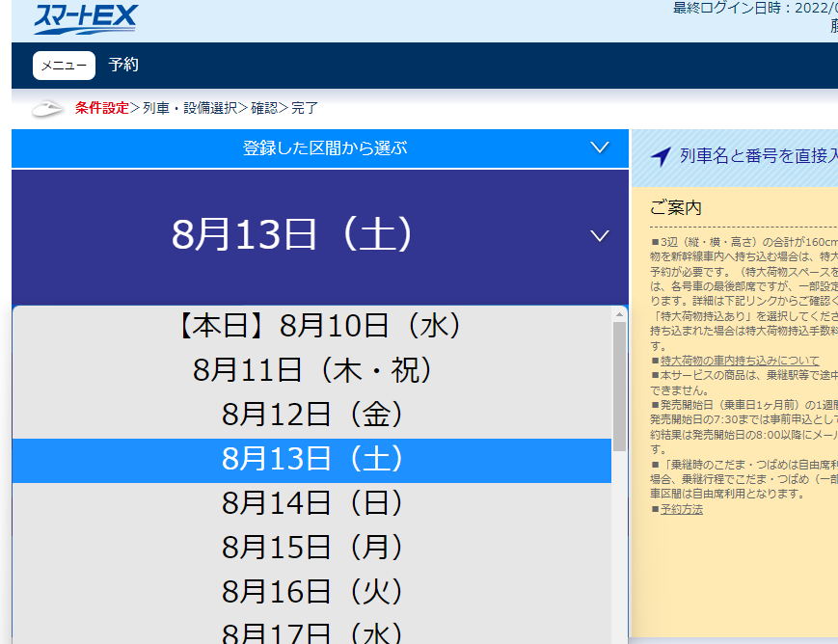Click the shinkansen train icon in breadcrumb
Image resolution: width=838 pixels, height=644 pixels.
47,109
